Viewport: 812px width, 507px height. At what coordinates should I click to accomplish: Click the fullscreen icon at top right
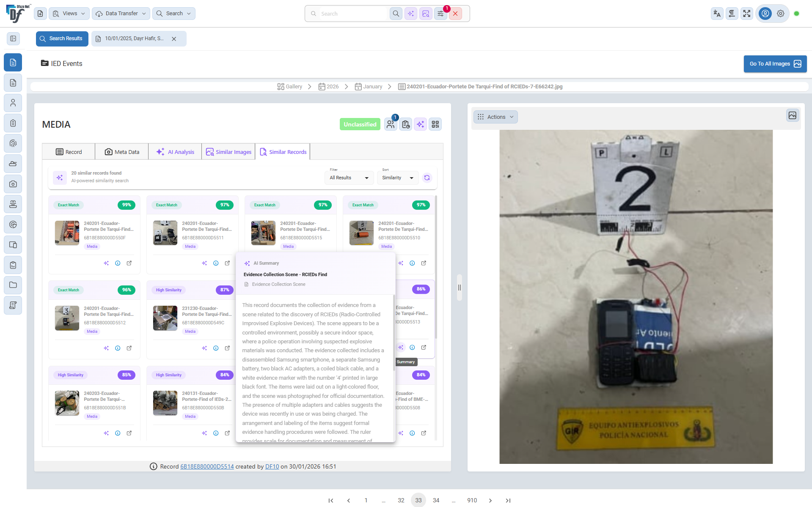pyautogui.click(x=747, y=13)
